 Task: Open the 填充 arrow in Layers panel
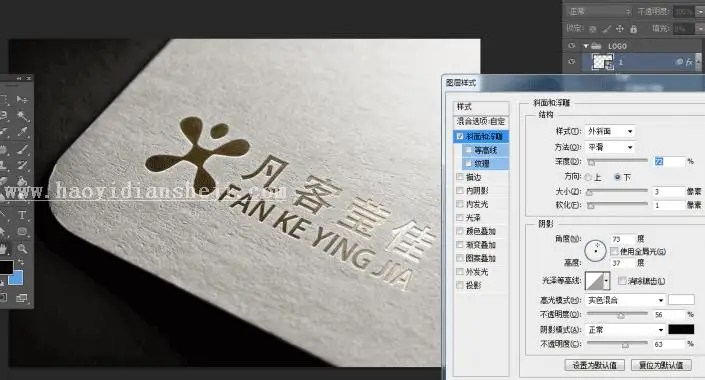(x=700, y=29)
